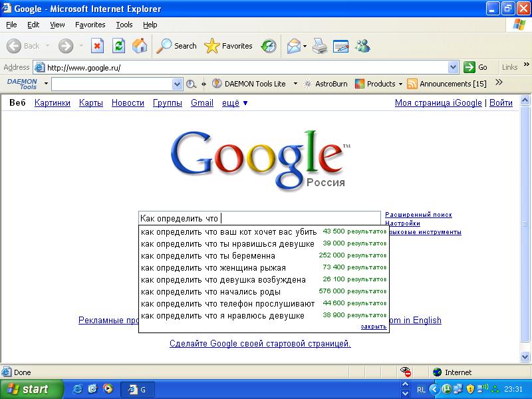Click DAEMON toolbar magnifier search icon

tap(192, 84)
